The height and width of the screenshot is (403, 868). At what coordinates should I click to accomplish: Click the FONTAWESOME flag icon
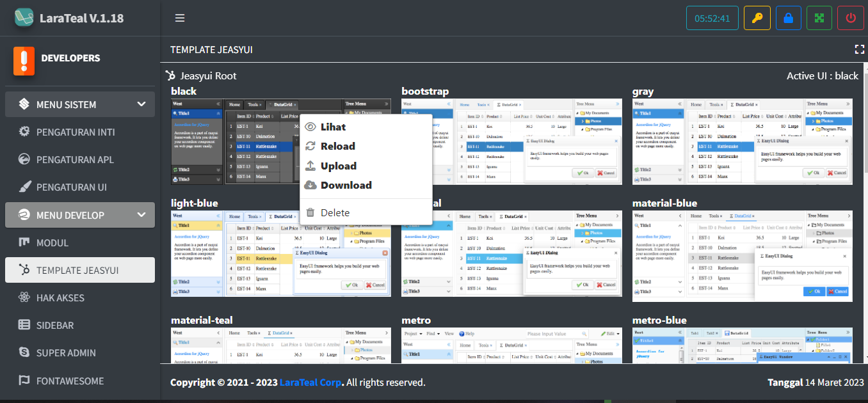pyautogui.click(x=23, y=381)
